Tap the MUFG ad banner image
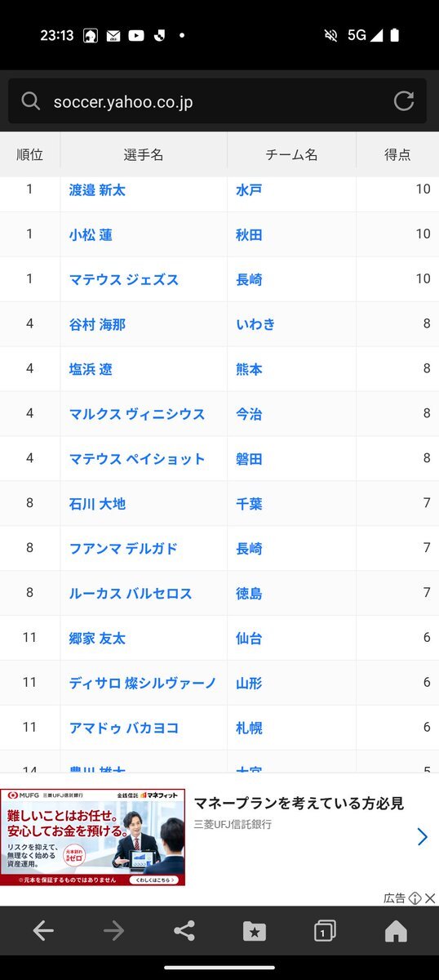 [93, 837]
